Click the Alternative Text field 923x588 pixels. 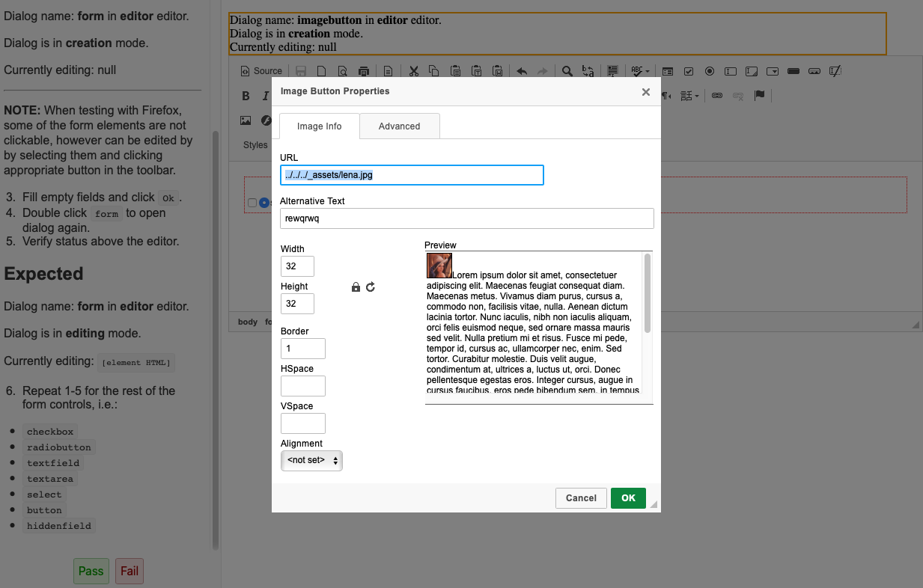[x=467, y=218]
